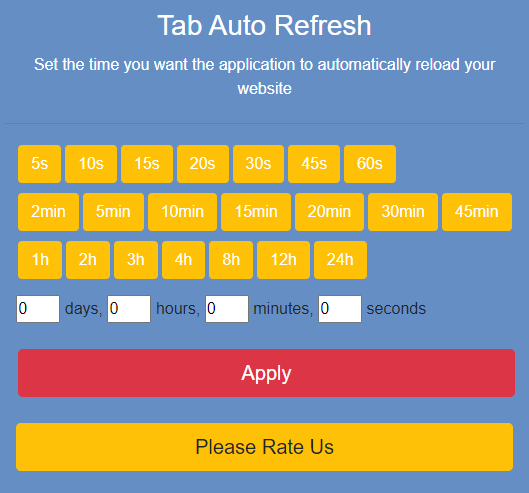
Task: Pick the 30s preset button
Action: click(258, 164)
